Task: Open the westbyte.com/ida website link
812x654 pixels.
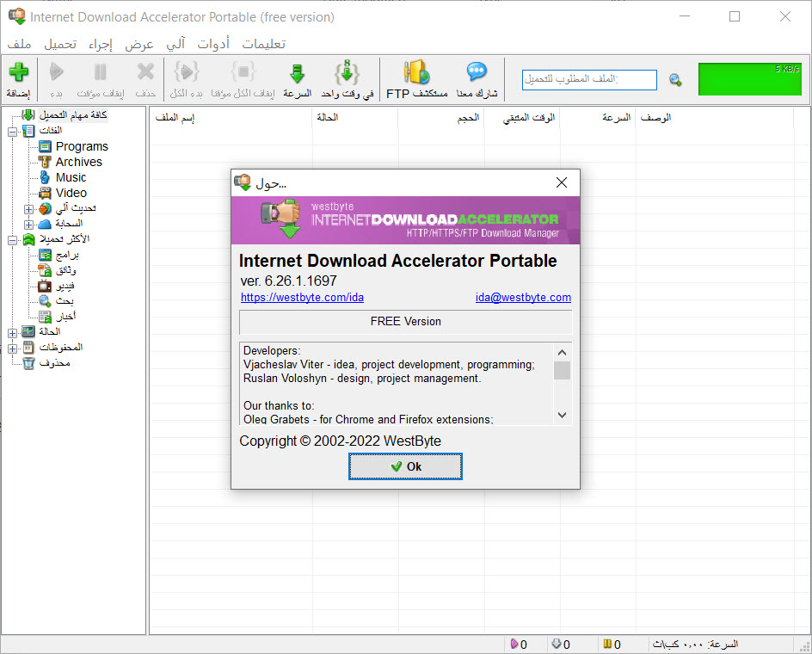Action: tap(302, 298)
